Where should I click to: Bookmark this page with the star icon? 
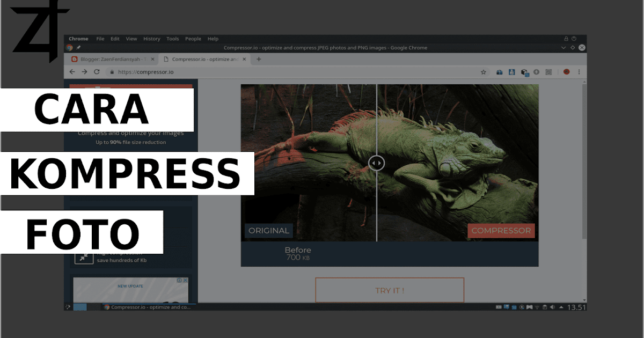(483, 71)
